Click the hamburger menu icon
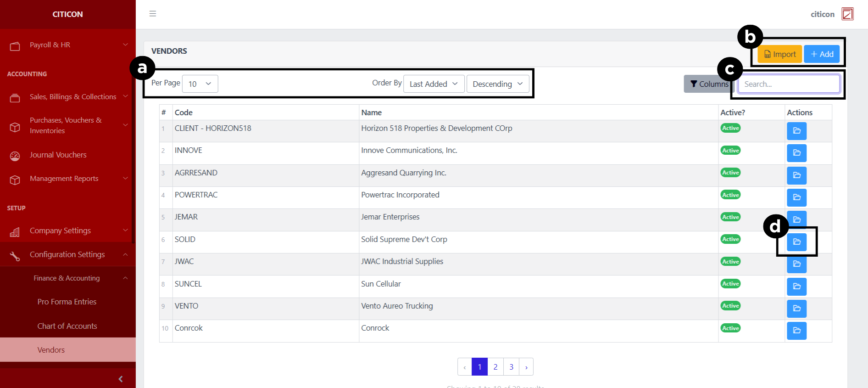868x388 pixels. [x=153, y=14]
